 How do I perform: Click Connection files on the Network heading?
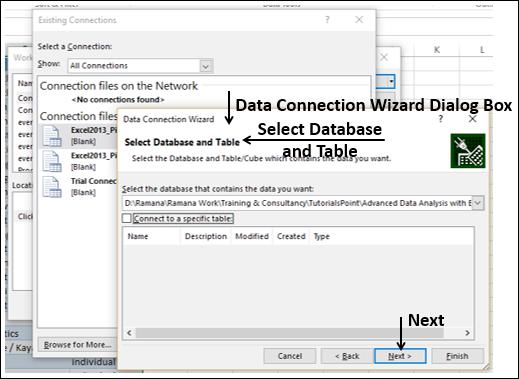point(119,86)
